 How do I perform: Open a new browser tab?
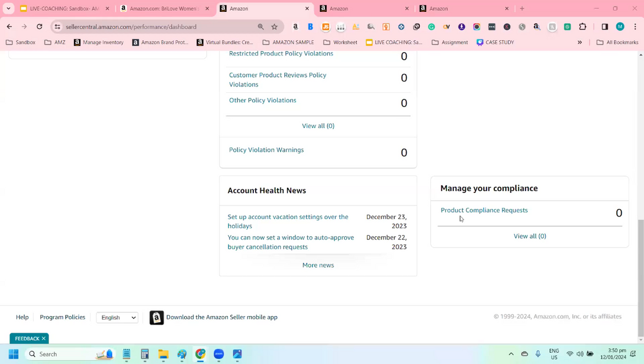pyautogui.click(x=522, y=8)
